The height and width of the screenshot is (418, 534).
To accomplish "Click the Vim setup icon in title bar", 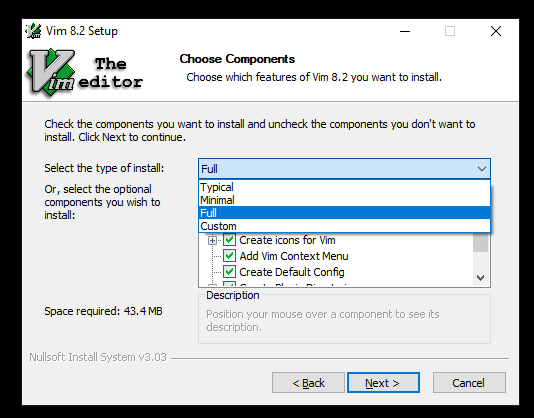I will coord(33,31).
